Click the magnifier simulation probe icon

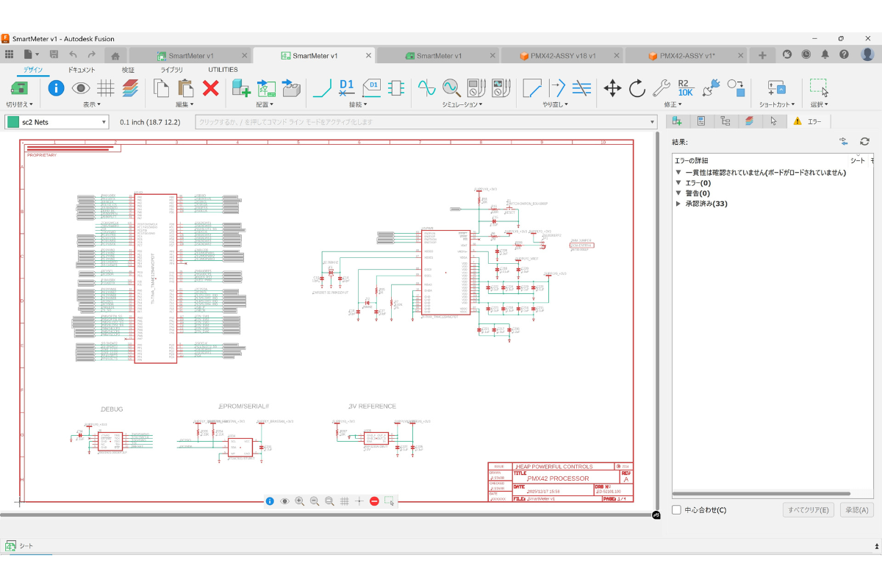point(451,88)
